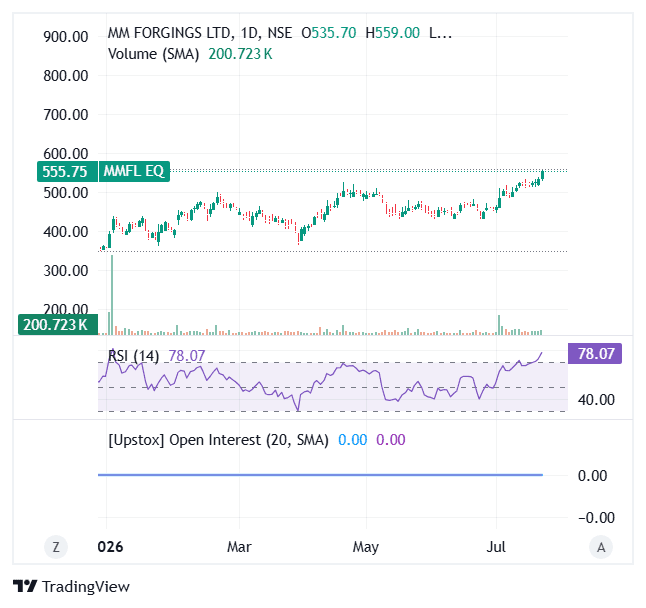Click the Jul date label
Image resolution: width=646 pixels, height=608 pixels.
coord(496,547)
